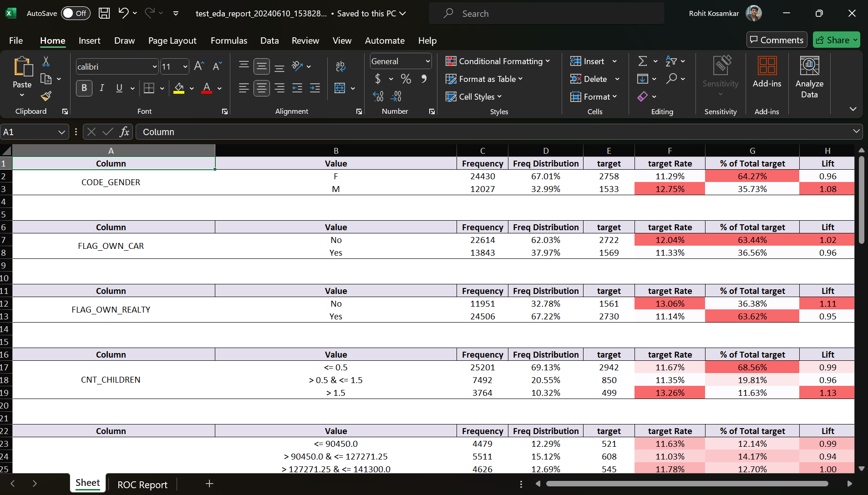The image size is (868, 495).
Task: Toggle italic formatting
Action: pyautogui.click(x=102, y=88)
